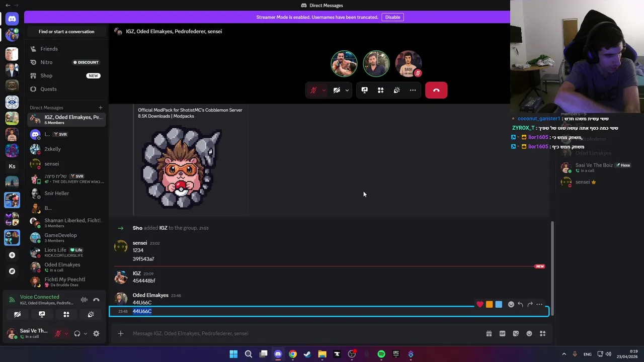The image size is (644, 362).
Task: Start an activity from call bar
Action: pyautogui.click(x=381, y=90)
